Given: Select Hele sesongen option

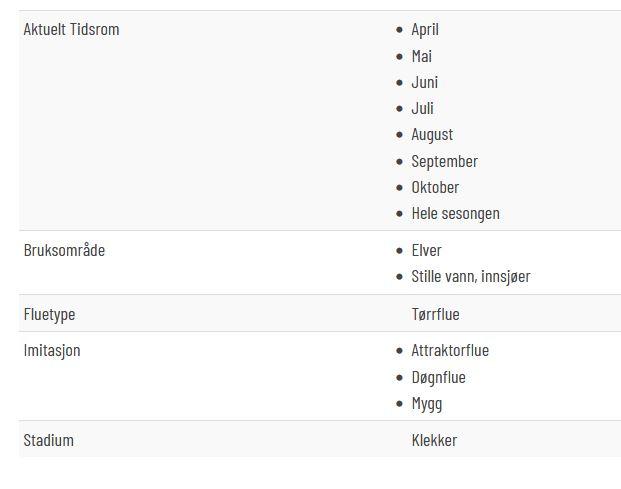Looking at the screenshot, I should pyautogui.click(x=455, y=214).
